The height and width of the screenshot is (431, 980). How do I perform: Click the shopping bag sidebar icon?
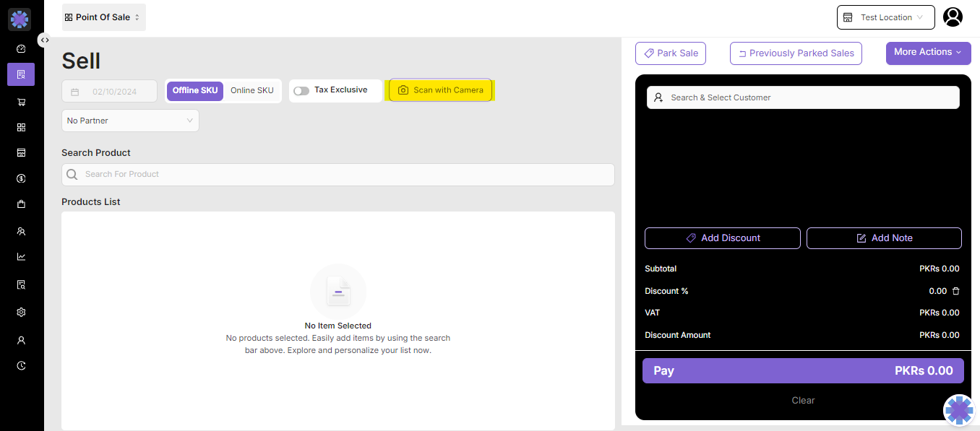pyautogui.click(x=21, y=204)
